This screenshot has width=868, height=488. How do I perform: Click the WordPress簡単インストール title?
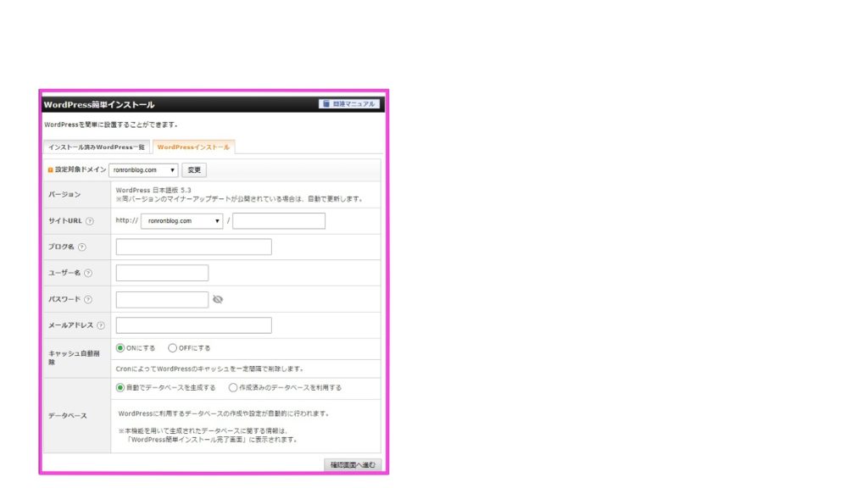coord(99,104)
